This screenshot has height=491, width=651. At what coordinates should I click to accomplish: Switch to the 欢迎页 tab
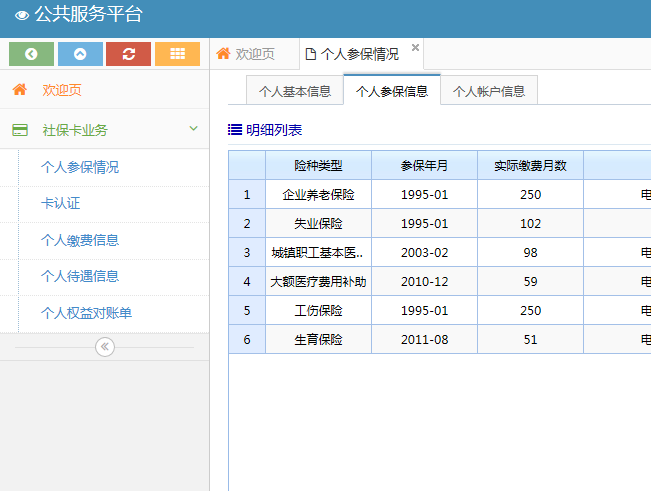245,54
